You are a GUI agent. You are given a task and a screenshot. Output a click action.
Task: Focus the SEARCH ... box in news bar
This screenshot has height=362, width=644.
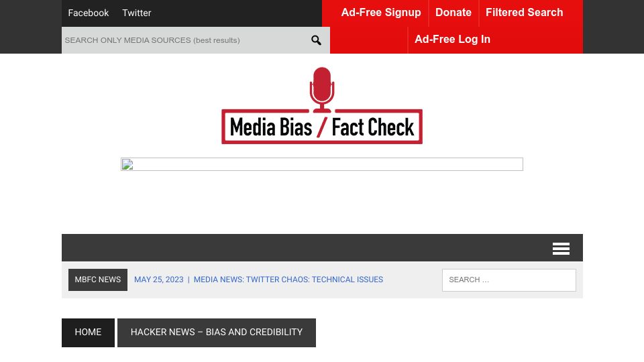coord(509,280)
